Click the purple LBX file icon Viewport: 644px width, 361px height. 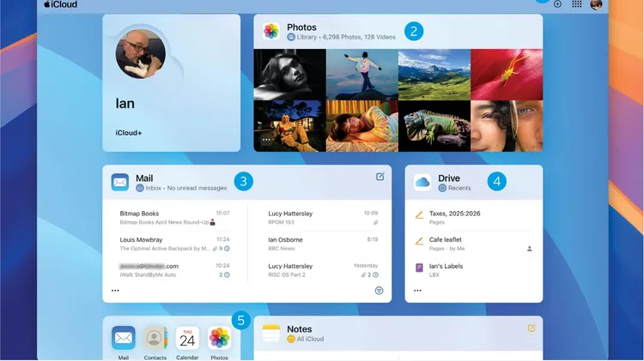(x=419, y=268)
